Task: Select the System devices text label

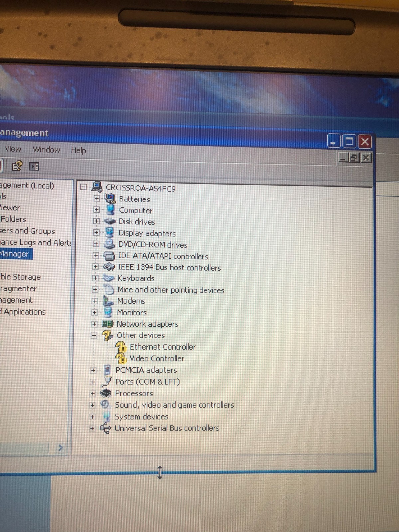Action: pyautogui.click(x=141, y=416)
